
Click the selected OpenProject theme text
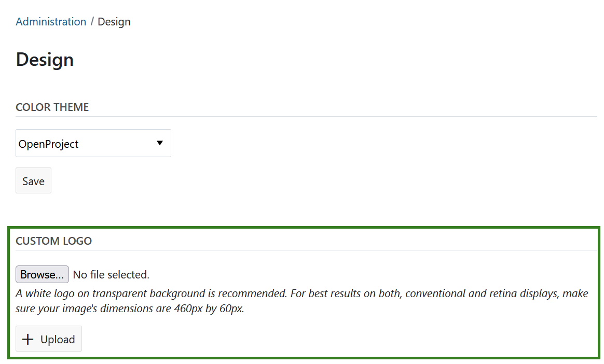click(48, 144)
